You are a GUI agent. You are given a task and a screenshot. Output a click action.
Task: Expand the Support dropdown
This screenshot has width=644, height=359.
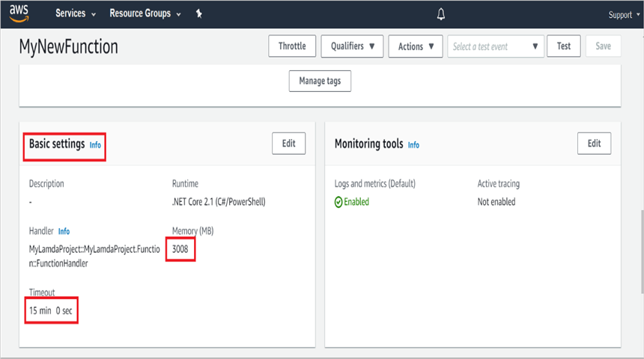coord(623,15)
